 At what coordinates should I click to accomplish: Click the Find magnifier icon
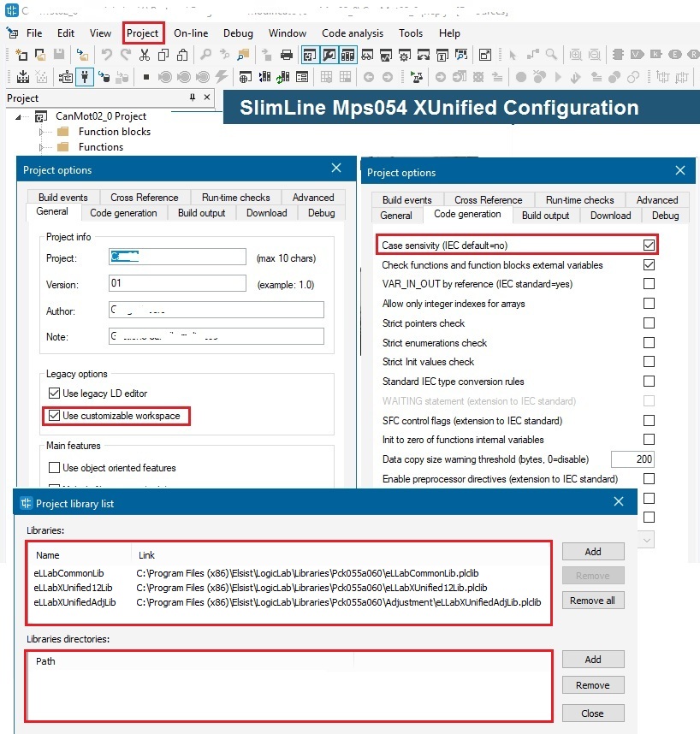(x=205, y=56)
